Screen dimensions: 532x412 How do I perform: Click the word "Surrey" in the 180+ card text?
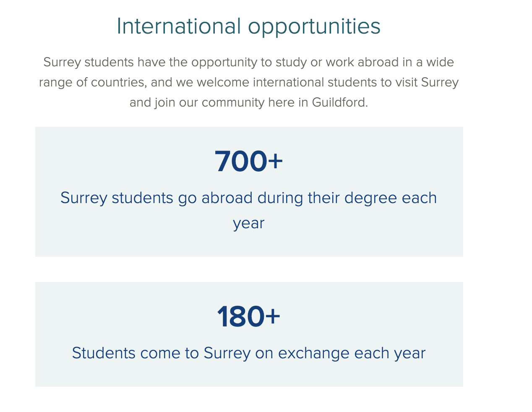tap(227, 354)
